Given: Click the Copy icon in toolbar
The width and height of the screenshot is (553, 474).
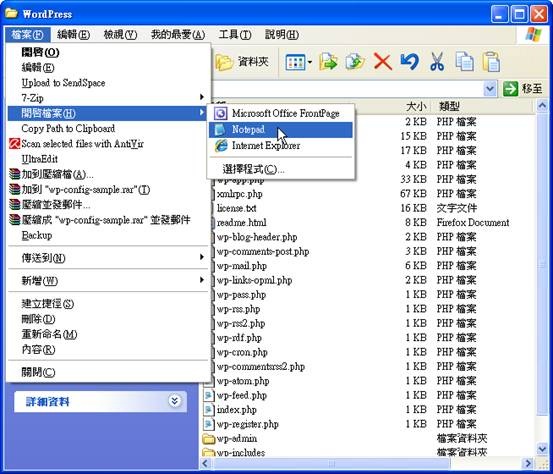Looking at the screenshot, I should [464, 62].
